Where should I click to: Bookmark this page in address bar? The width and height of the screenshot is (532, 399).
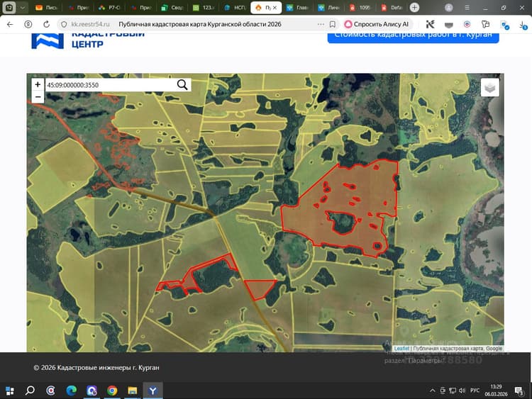333,24
